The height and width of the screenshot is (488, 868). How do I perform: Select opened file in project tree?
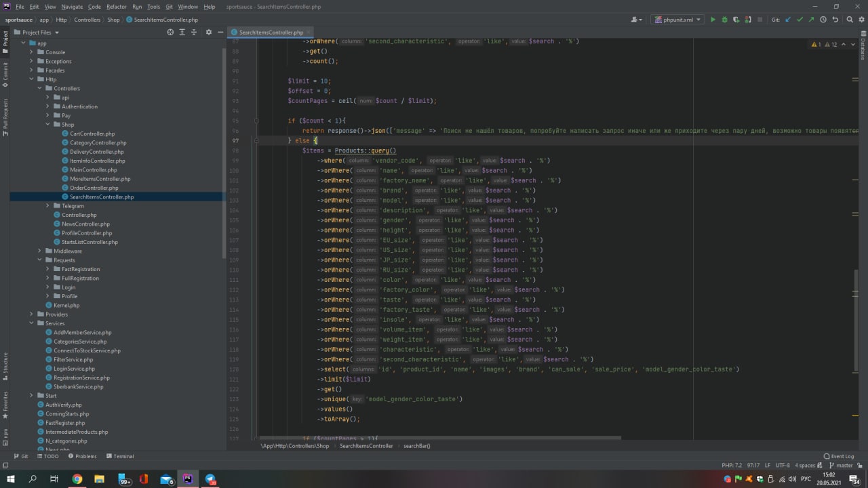pyautogui.click(x=170, y=32)
